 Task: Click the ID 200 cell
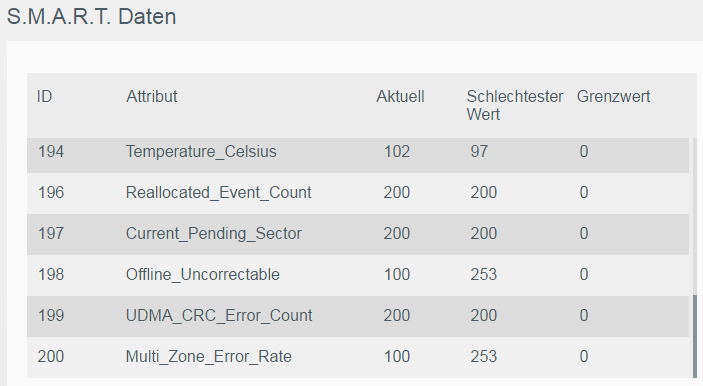pos(51,356)
